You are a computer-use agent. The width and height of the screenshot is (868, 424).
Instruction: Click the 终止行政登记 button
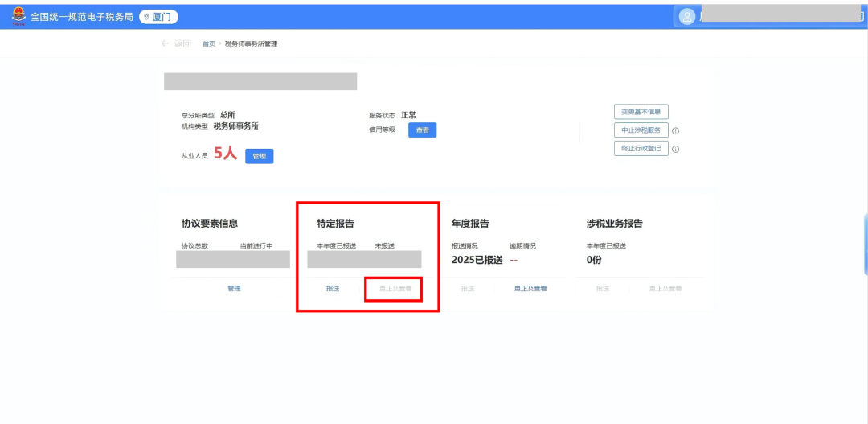coord(641,149)
